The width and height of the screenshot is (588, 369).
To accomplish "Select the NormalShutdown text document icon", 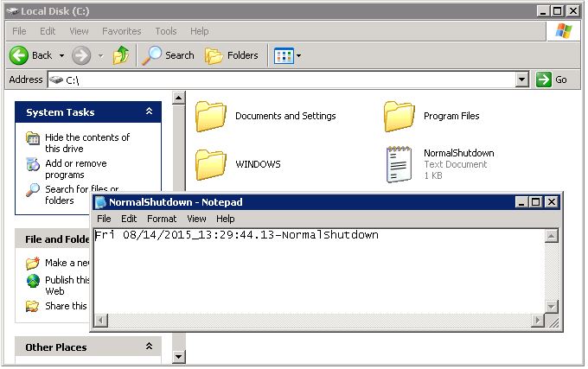I will (399, 164).
